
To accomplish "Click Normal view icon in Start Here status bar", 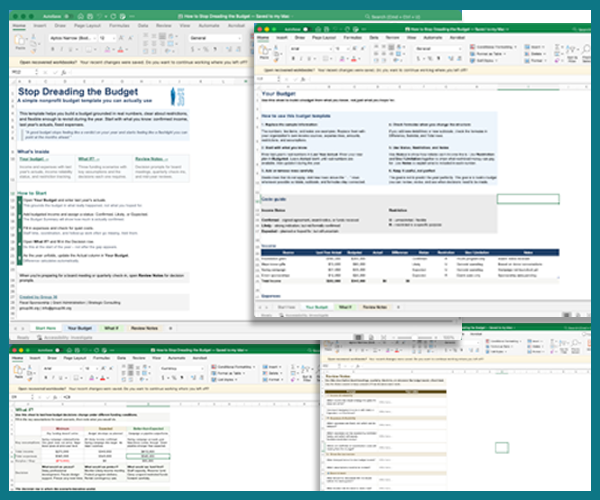I will [358, 337].
